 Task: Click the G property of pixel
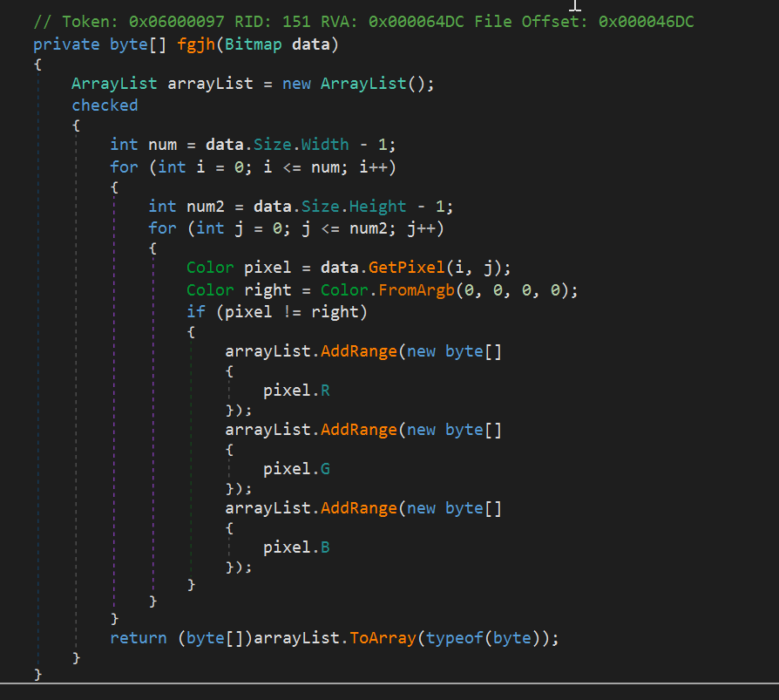(325, 469)
